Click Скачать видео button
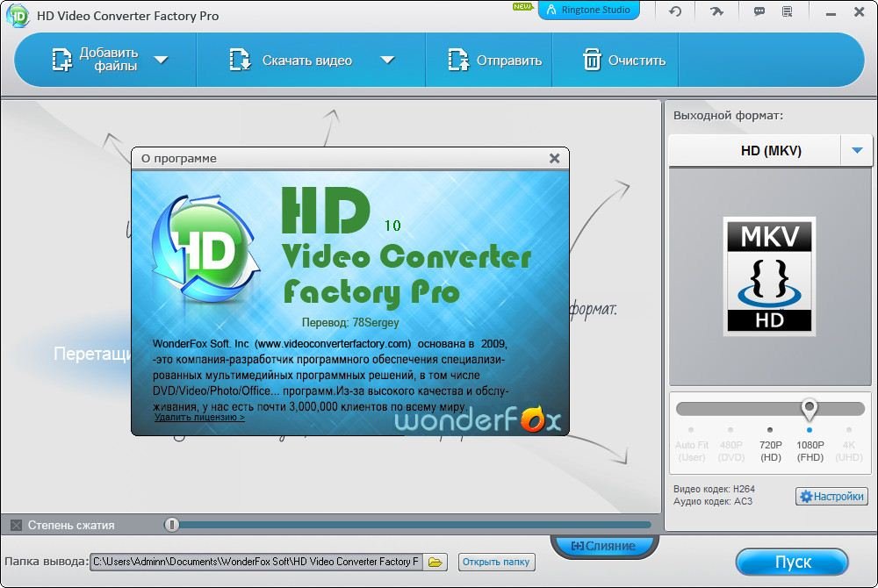This screenshot has height=588, width=878. click(x=291, y=61)
